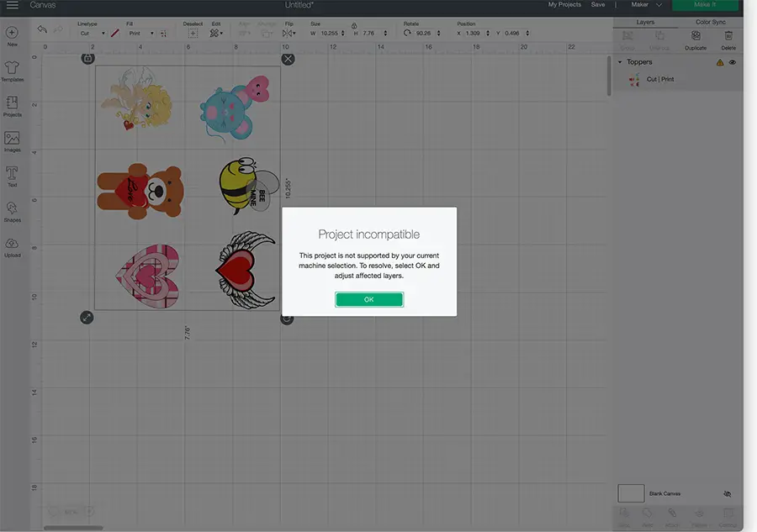Open the Arrange menu
The width and height of the screenshot is (757, 532).
pyautogui.click(x=267, y=34)
